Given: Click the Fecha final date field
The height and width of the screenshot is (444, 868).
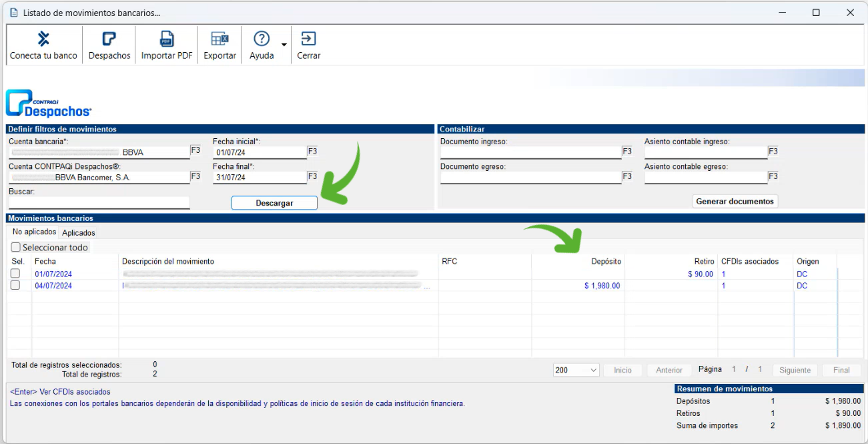Looking at the screenshot, I should (259, 178).
